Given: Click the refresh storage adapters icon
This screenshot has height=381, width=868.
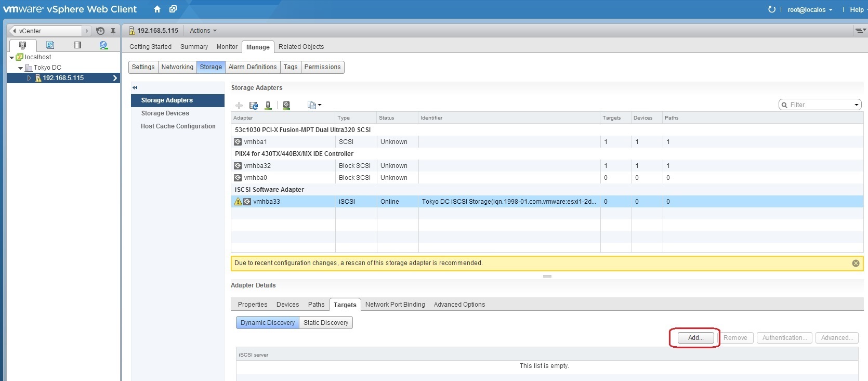Looking at the screenshot, I should [x=254, y=105].
